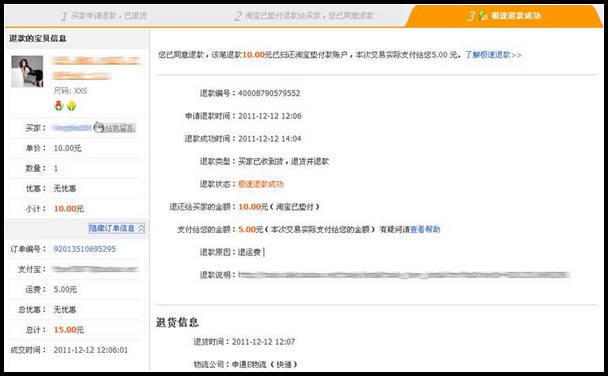
Task: Click the product thumbnail photo
Action: click(x=27, y=71)
